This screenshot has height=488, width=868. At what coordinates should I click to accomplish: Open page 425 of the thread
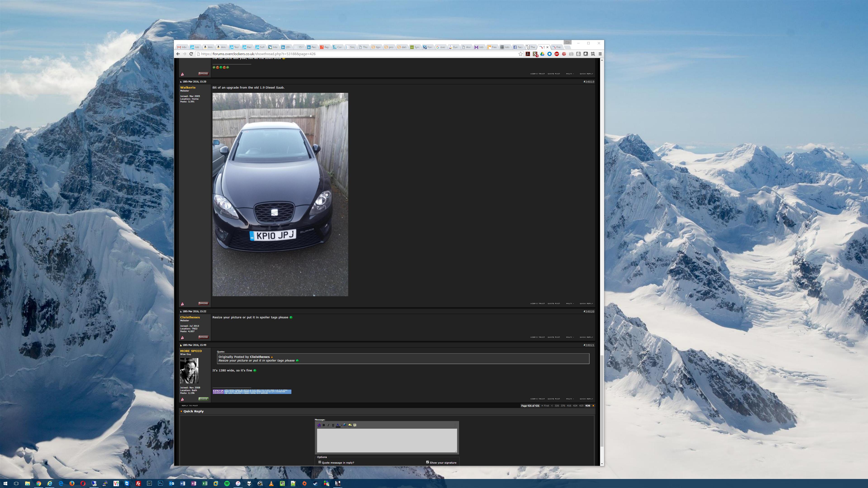581,406
